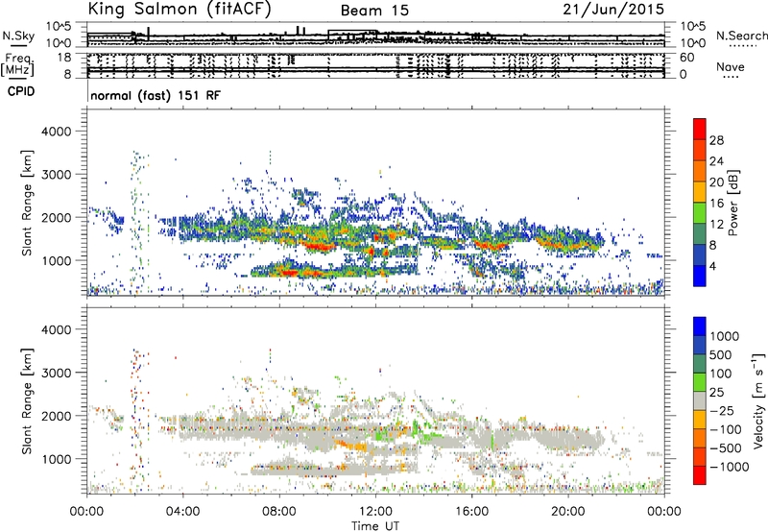This screenshot has height=532, width=768.
Task: Click the "28" label on Power colorbar
Action: pyautogui.click(x=716, y=140)
